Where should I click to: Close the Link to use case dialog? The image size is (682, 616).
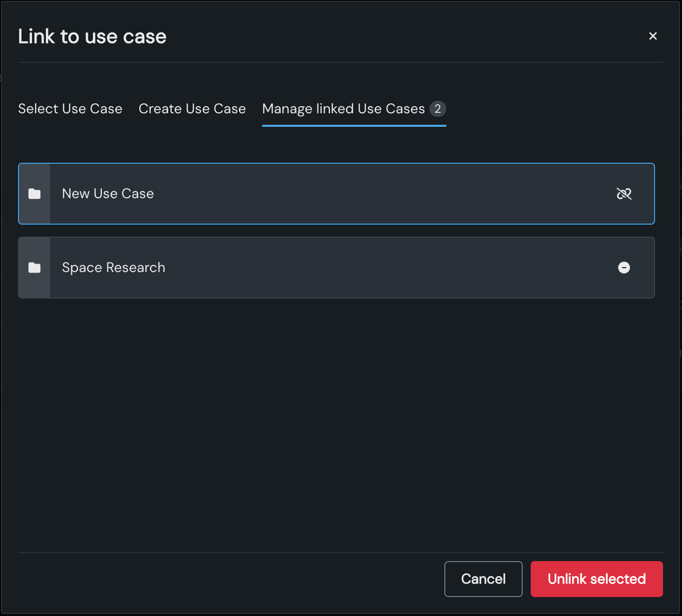(653, 36)
